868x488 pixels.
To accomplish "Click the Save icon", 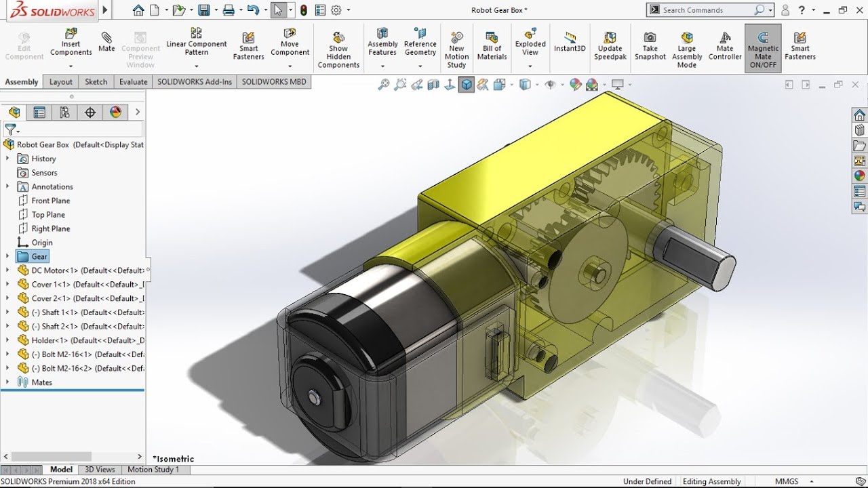I will point(203,10).
